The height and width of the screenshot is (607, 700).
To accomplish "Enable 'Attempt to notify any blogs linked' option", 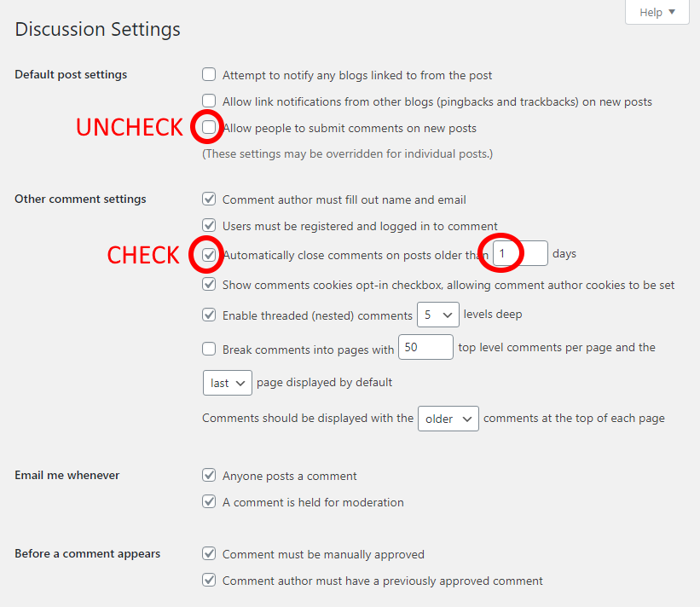I will click(209, 74).
